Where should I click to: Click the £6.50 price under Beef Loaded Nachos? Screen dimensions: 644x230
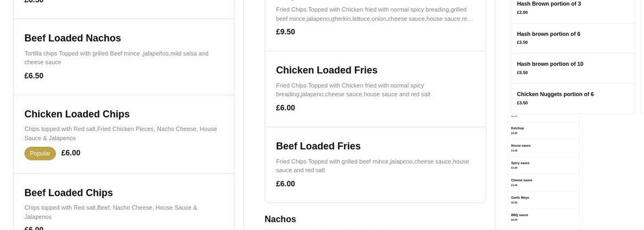pyautogui.click(x=34, y=76)
